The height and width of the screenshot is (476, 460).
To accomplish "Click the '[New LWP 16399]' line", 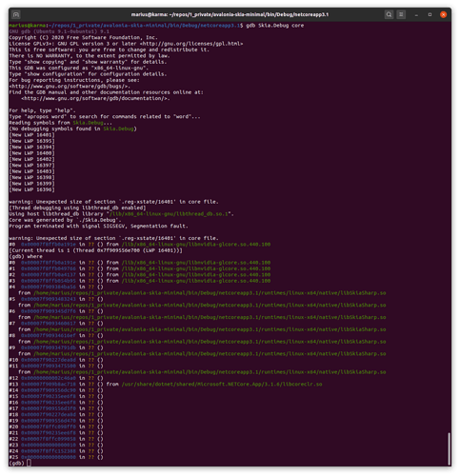I will tap(31, 184).
